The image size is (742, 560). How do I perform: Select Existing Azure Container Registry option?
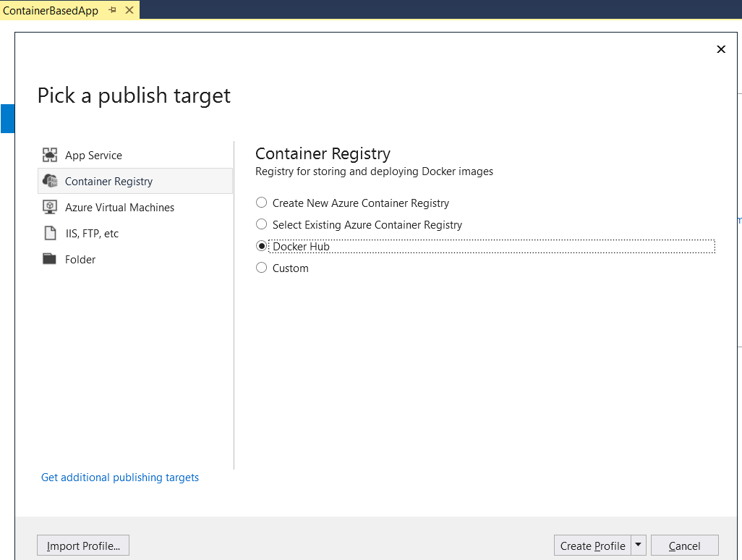pyautogui.click(x=261, y=224)
